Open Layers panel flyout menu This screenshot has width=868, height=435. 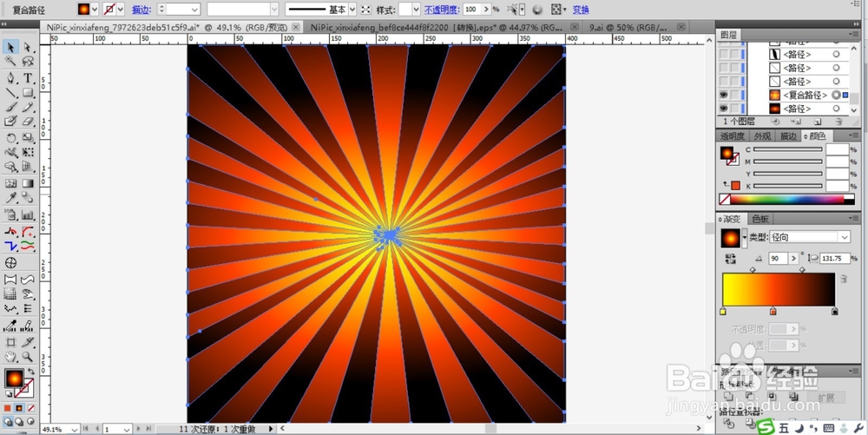(855, 35)
